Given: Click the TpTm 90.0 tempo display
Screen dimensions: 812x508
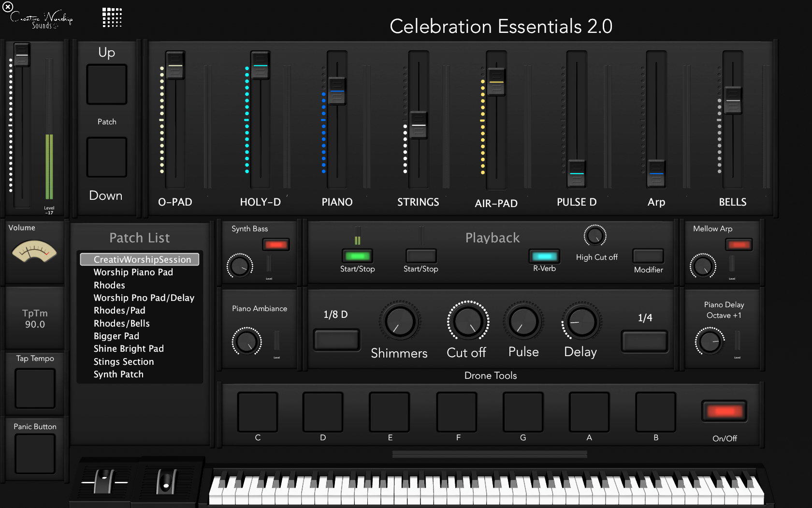Looking at the screenshot, I should tap(35, 318).
